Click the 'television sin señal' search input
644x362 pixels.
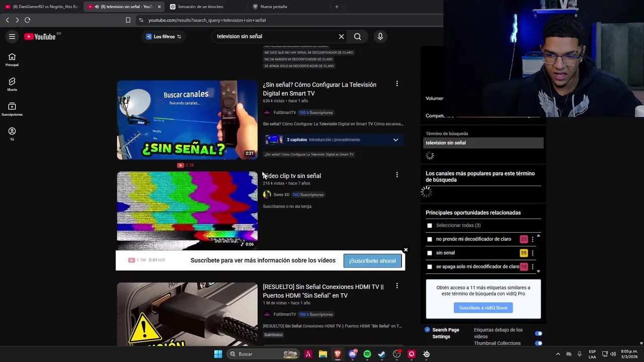tap(276, 36)
